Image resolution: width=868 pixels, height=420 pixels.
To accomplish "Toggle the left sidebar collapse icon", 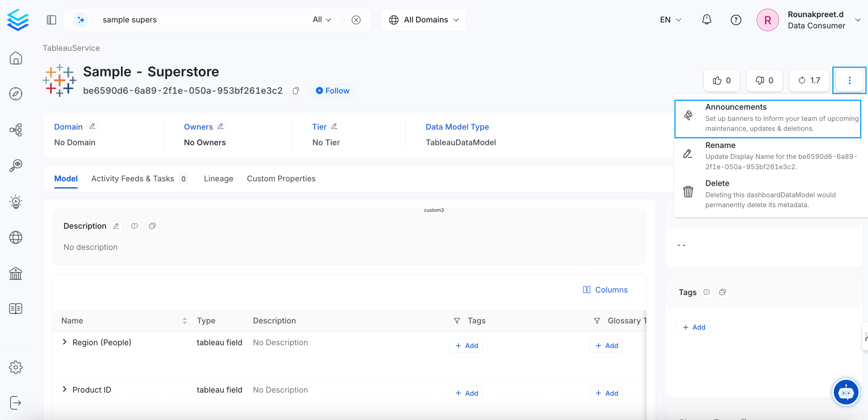I will click(51, 20).
